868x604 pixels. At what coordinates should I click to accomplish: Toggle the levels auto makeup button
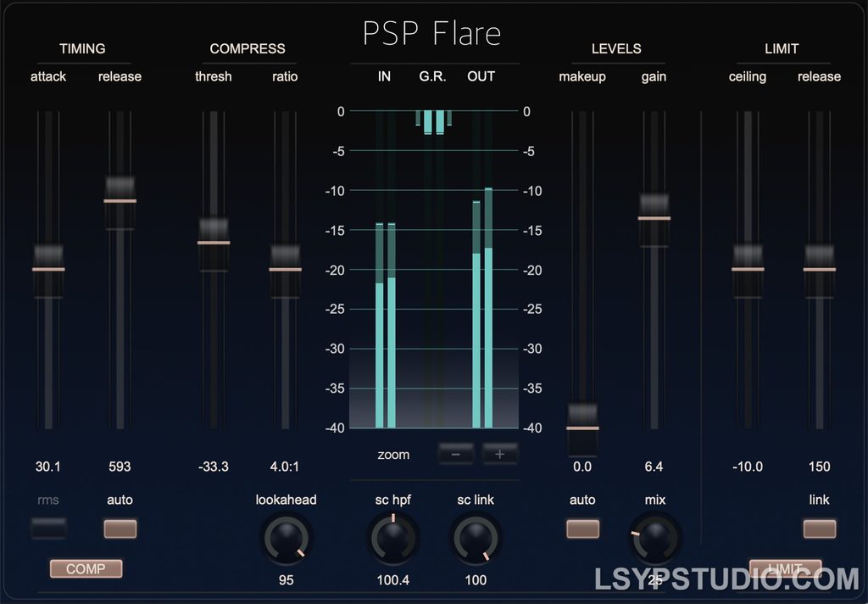[582, 528]
